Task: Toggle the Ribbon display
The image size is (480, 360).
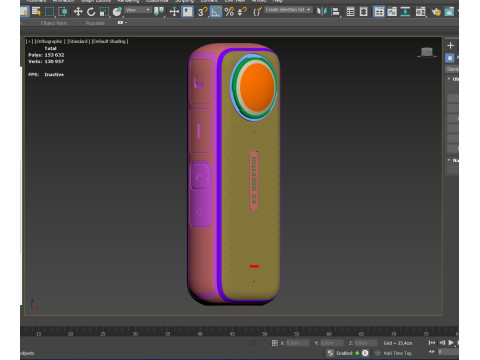Action: (379, 12)
